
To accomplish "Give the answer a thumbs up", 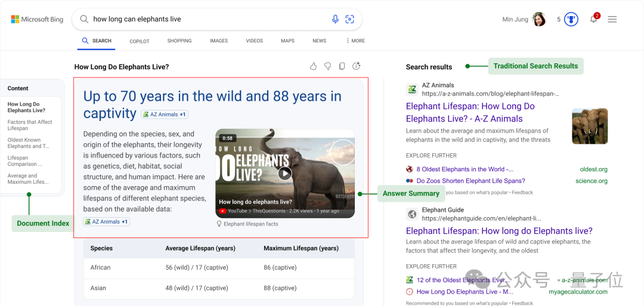I will 314,67.
